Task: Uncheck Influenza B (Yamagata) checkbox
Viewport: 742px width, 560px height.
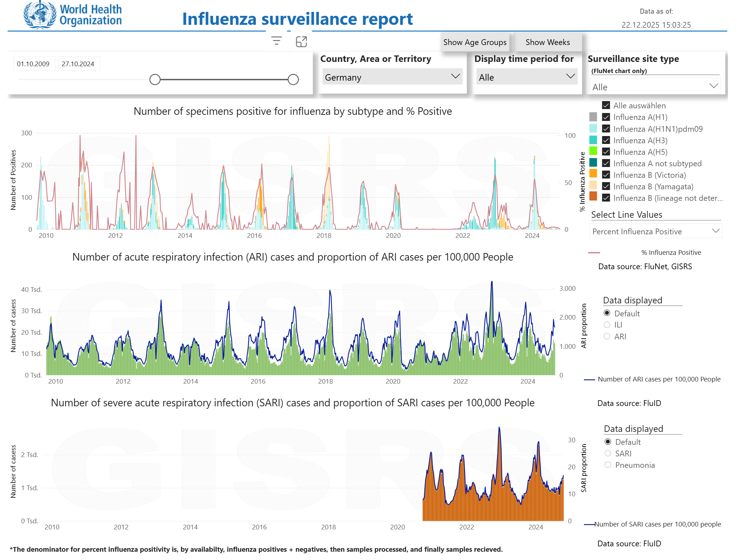Action: pos(606,186)
